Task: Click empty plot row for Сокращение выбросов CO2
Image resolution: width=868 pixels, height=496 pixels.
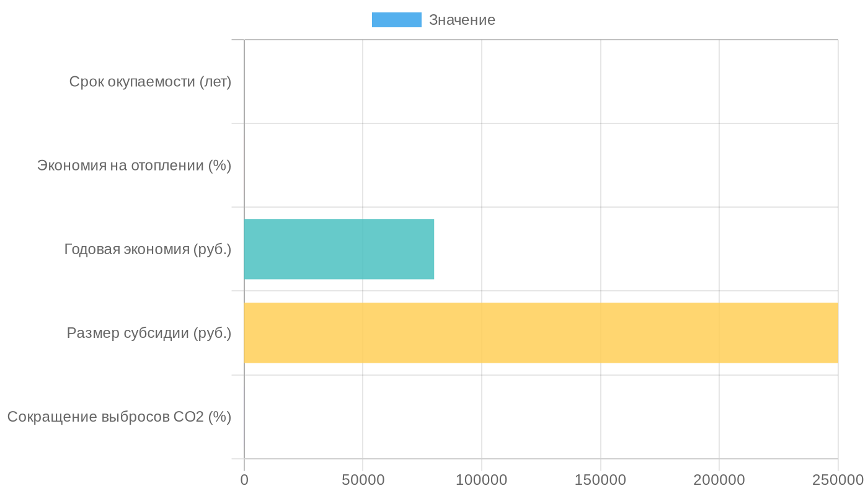Action: 541,417
